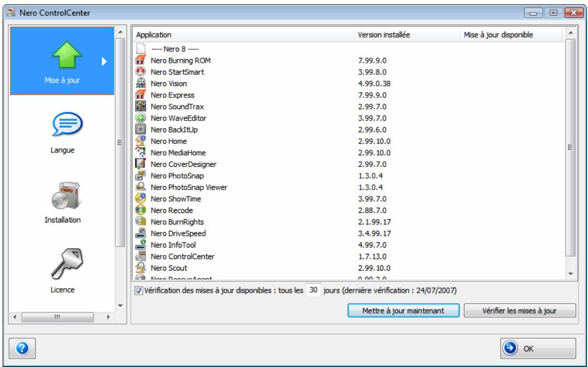This screenshot has height=367, width=588.
Task: Click the Nero SoundTrax icon
Action: (141, 106)
